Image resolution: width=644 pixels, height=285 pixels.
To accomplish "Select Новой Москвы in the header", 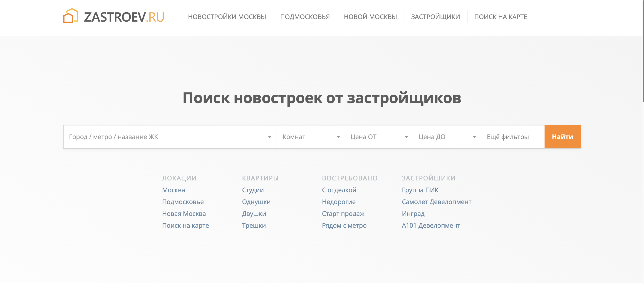I will (x=370, y=17).
